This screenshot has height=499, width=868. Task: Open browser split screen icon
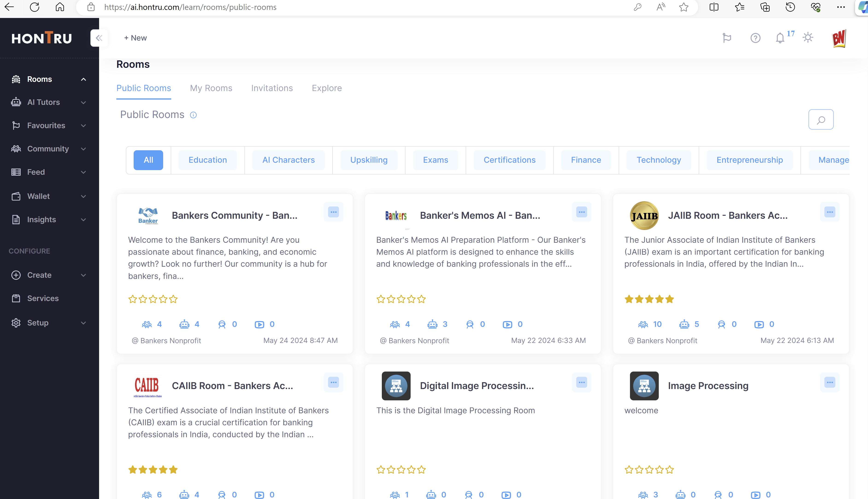[x=714, y=7]
